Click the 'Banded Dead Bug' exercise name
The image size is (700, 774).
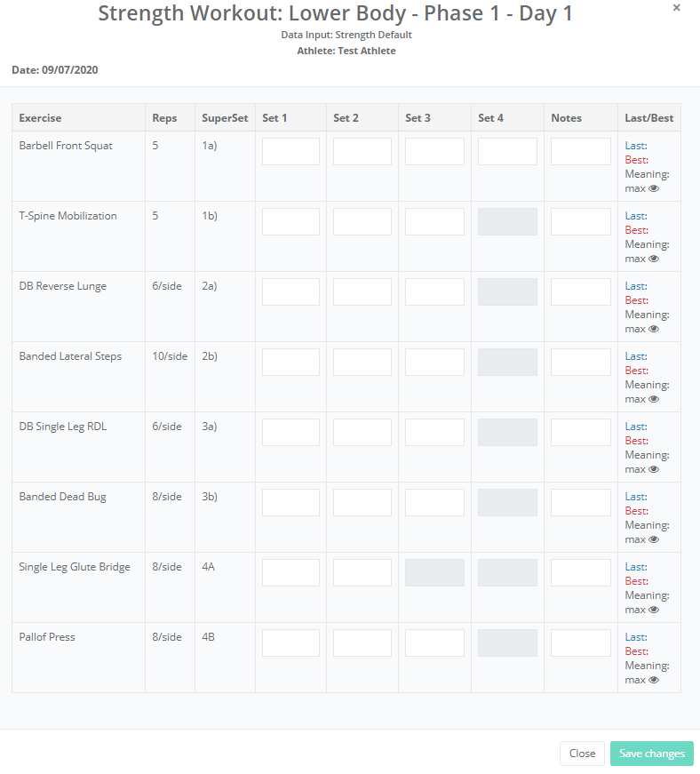pos(63,497)
